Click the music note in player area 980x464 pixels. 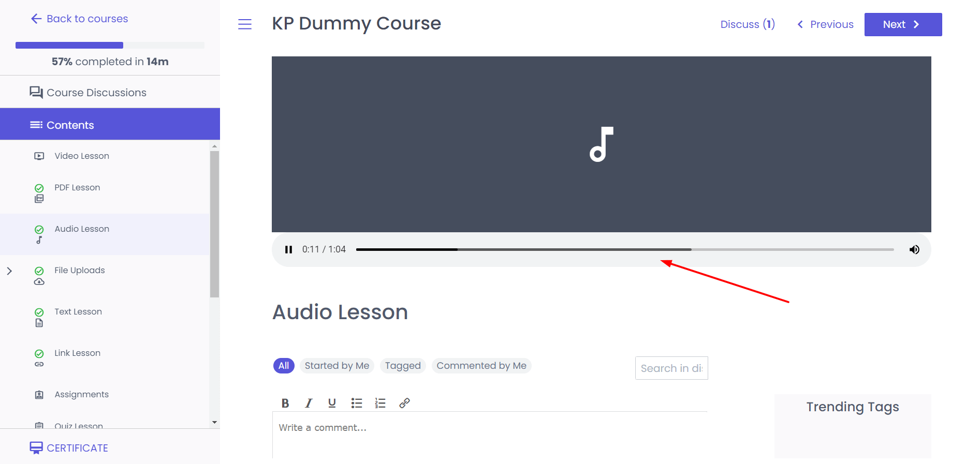click(601, 144)
